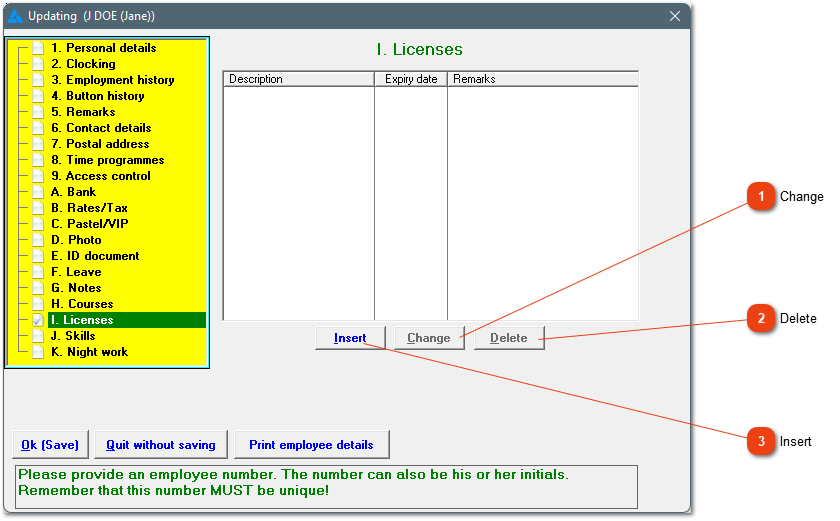
Task: Open the A. Bank section
Action: tap(73, 192)
